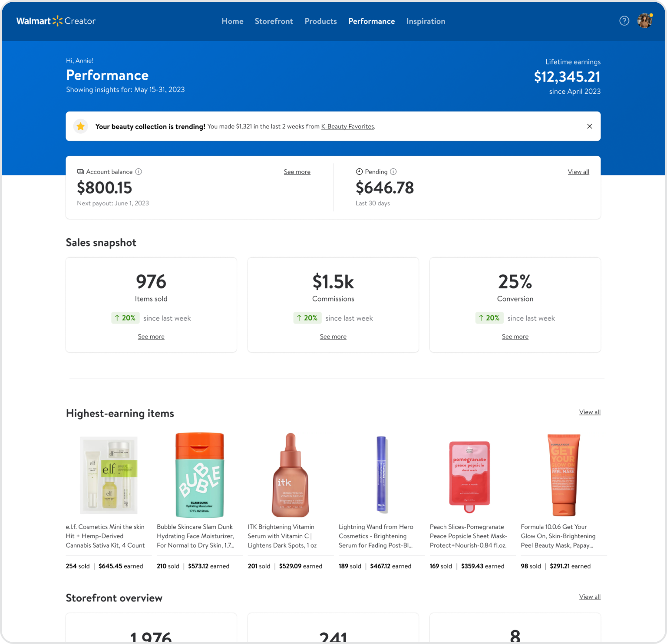Screen dimensions: 667x644
Task: Click the $1.5k Commissions figure
Action: pyautogui.click(x=333, y=282)
